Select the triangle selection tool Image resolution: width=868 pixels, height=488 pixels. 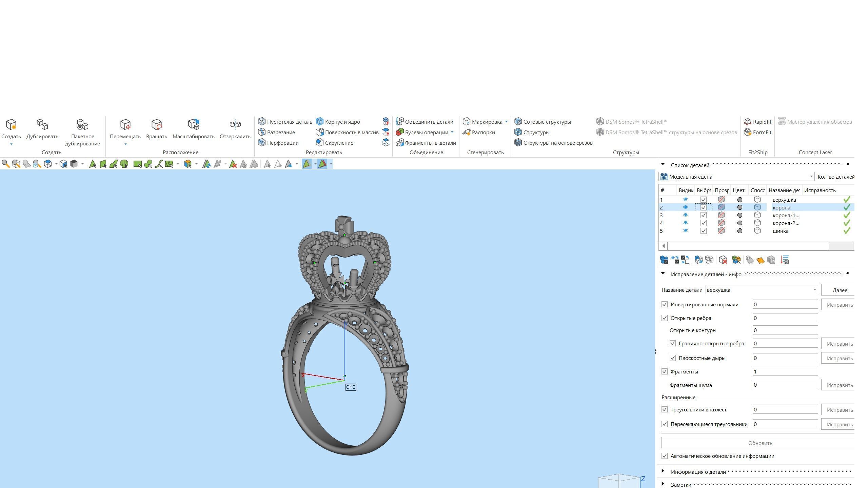(x=92, y=164)
